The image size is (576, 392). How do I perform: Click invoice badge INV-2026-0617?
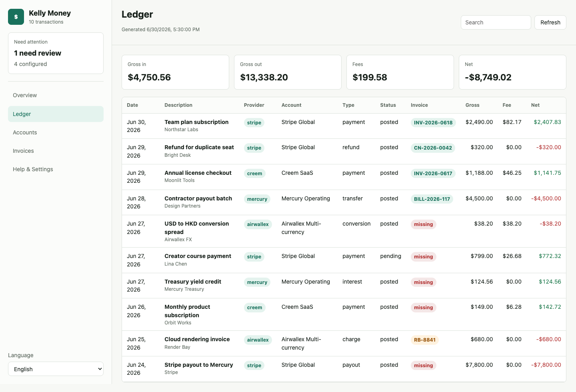click(433, 174)
